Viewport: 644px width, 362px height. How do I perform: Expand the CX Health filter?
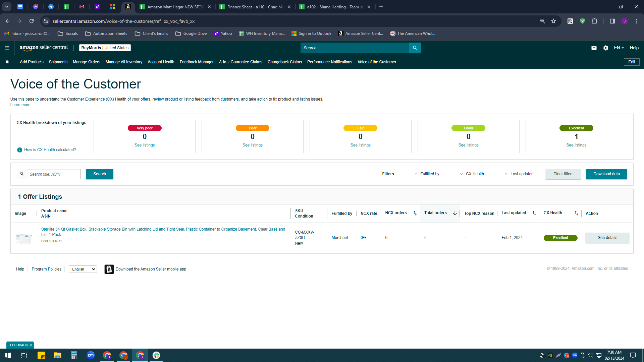[x=472, y=174]
